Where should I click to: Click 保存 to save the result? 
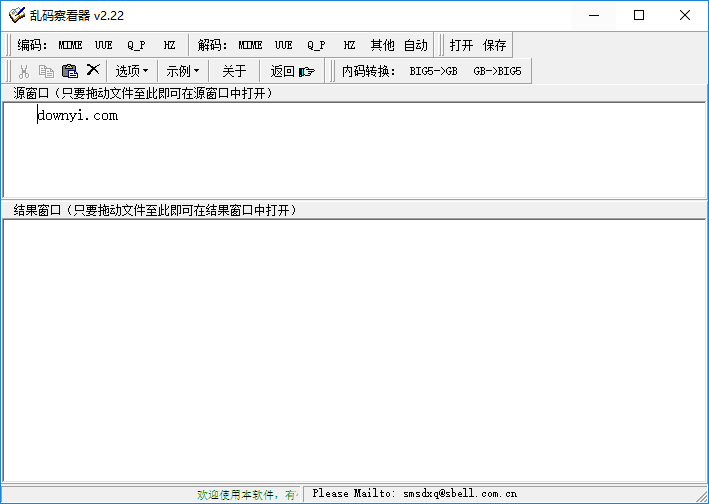[x=495, y=45]
